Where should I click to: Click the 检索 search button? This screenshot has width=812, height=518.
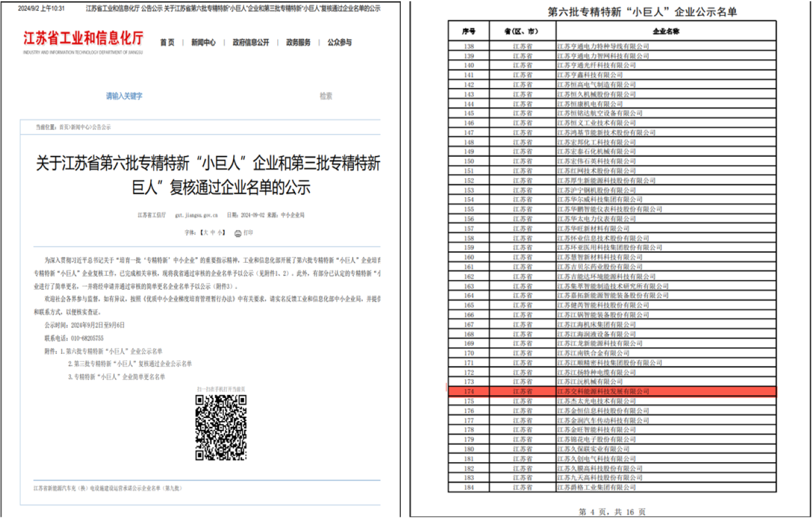(326, 96)
